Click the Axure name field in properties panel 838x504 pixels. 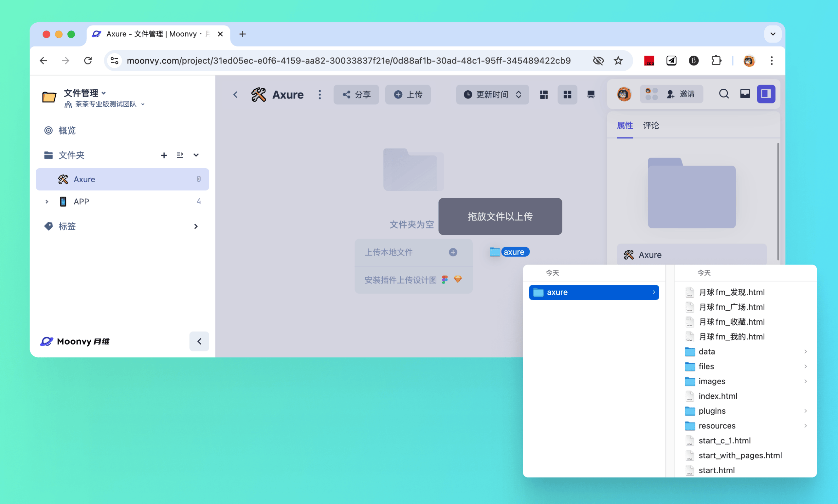pos(692,255)
